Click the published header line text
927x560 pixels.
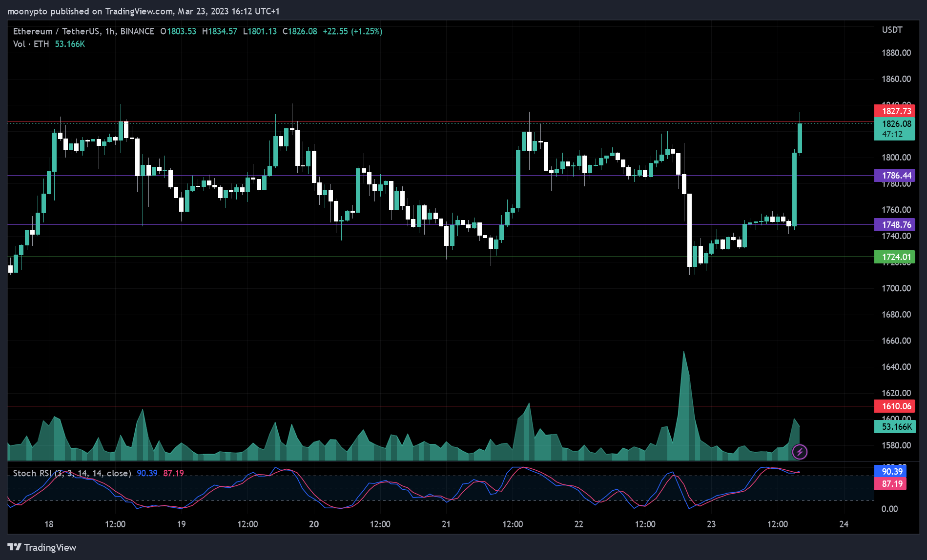coord(144,11)
